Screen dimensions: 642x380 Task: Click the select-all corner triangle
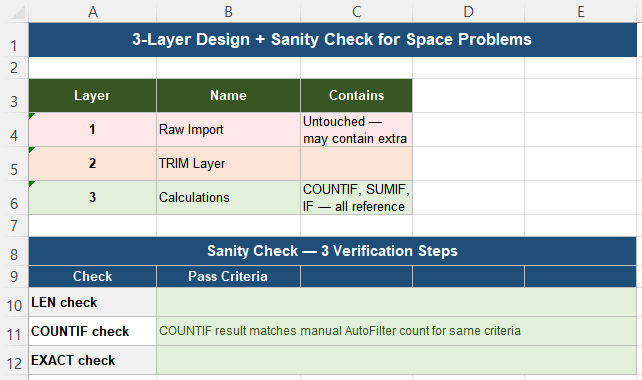(x=18, y=12)
